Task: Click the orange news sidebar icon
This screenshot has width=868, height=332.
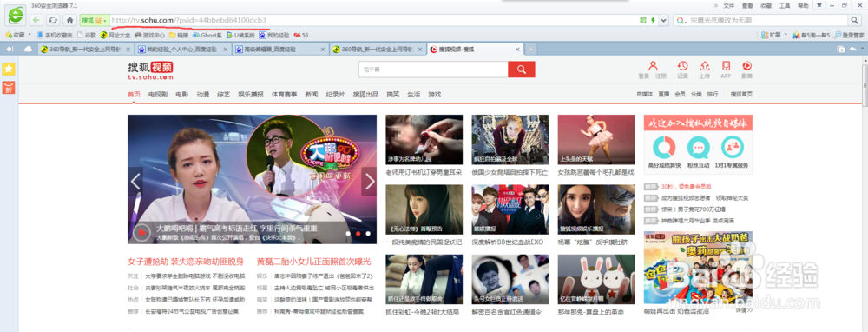Action: point(9,87)
